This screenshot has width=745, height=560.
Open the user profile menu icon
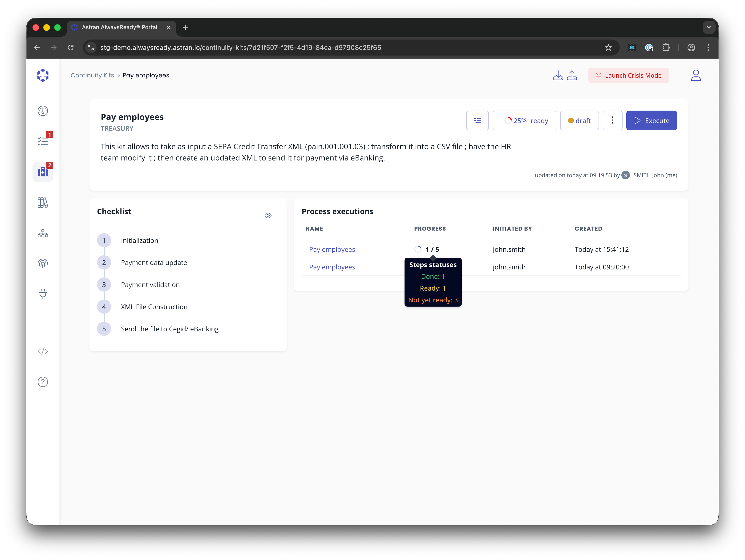point(696,75)
